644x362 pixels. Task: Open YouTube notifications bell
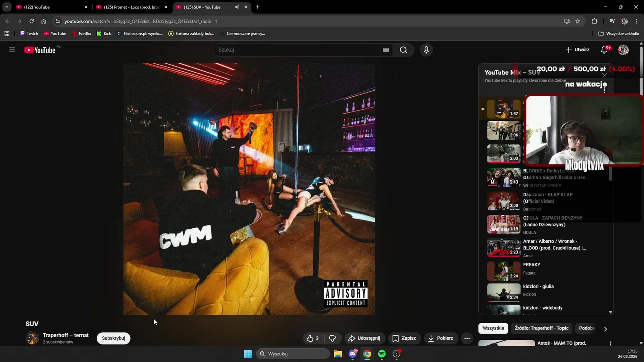[x=605, y=50]
